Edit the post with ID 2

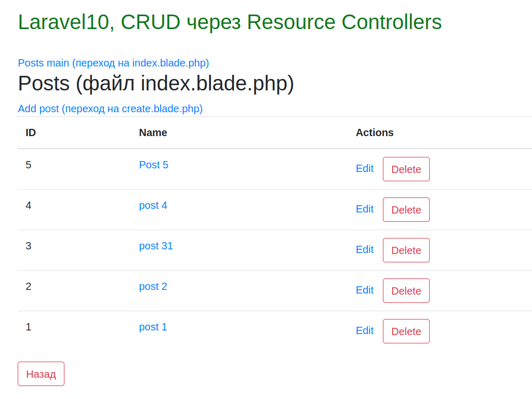click(365, 290)
